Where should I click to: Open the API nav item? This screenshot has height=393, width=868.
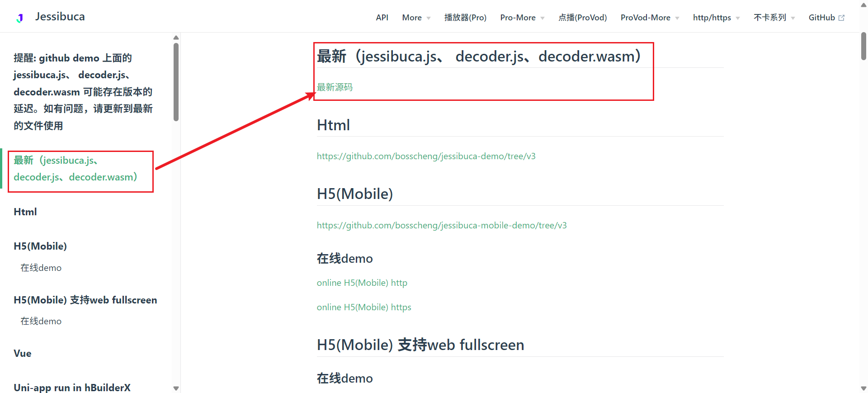point(382,18)
